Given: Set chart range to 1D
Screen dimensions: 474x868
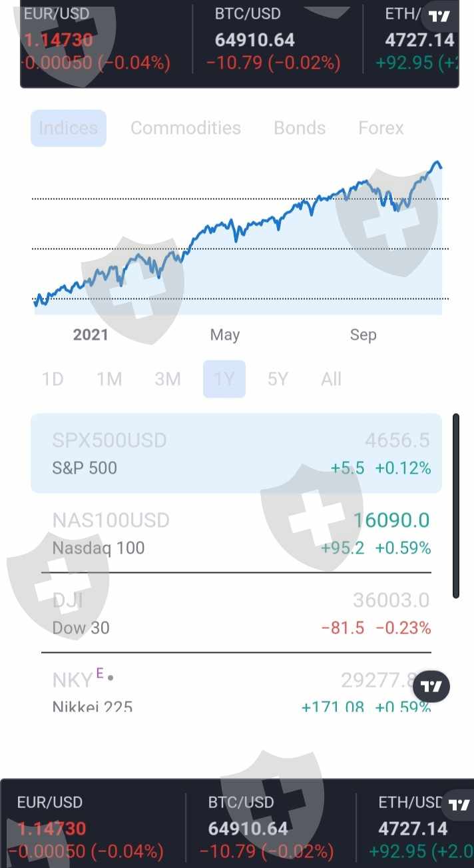Looking at the screenshot, I should pyautogui.click(x=53, y=379).
